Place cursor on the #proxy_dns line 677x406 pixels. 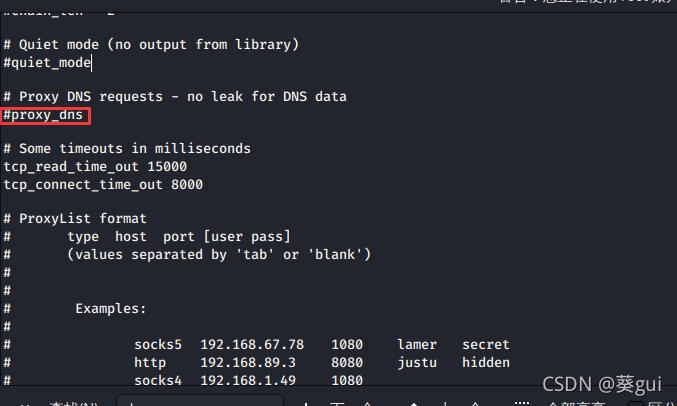43,115
